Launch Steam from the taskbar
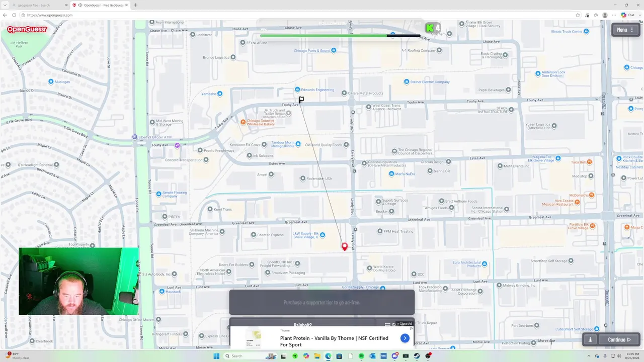644x362 pixels. point(417,356)
